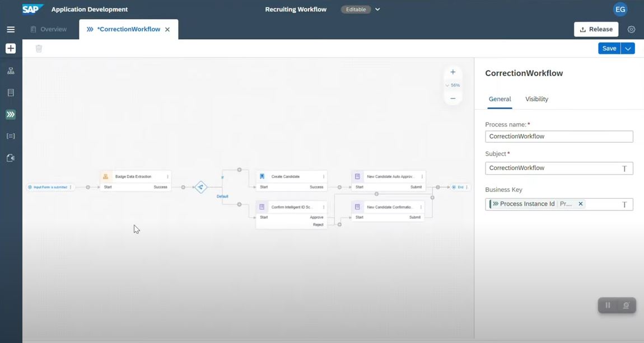Open the Save button's dropdown arrow
This screenshot has width=644, height=343.
627,48
